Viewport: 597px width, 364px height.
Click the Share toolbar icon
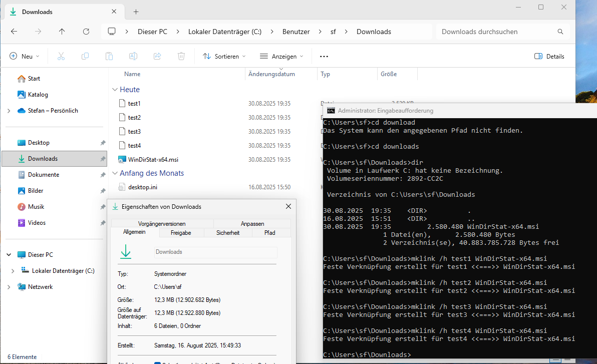click(x=157, y=57)
